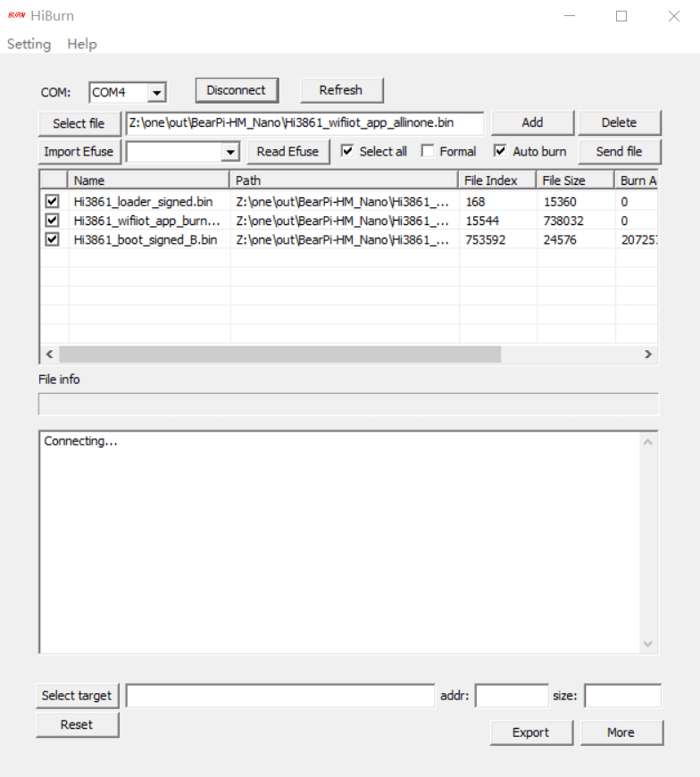Click the horizontal scrollbar thumb in file list

click(279, 354)
